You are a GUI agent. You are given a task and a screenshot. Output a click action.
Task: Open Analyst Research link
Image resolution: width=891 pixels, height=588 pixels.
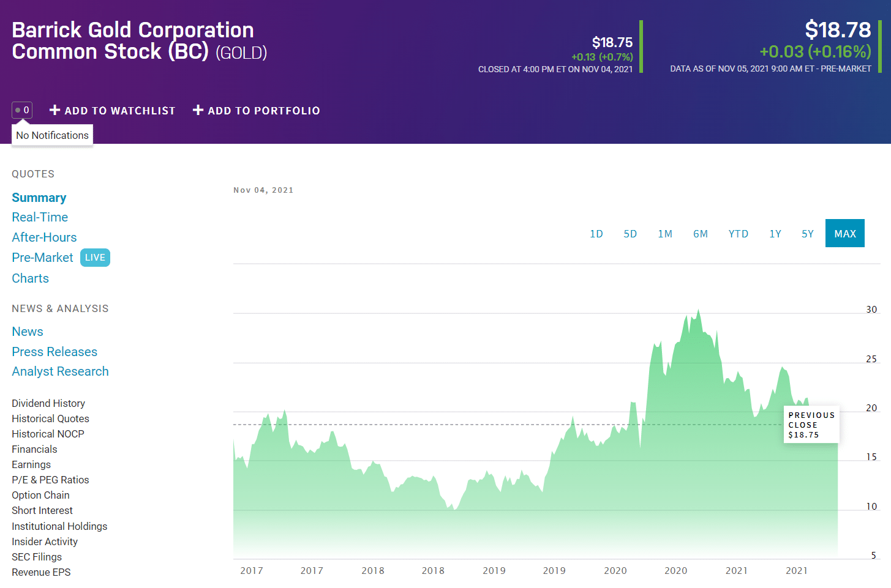pyautogui.click(x=60, y=371)
